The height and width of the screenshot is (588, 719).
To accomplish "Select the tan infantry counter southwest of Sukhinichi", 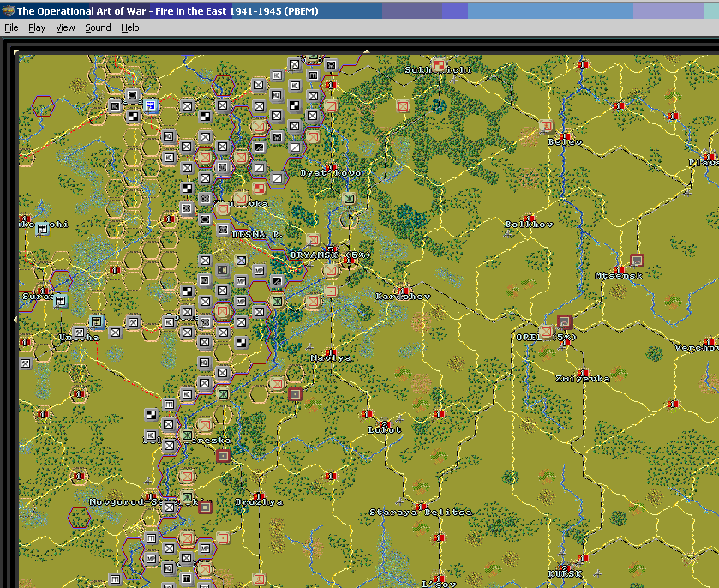I will coord(403,106).
